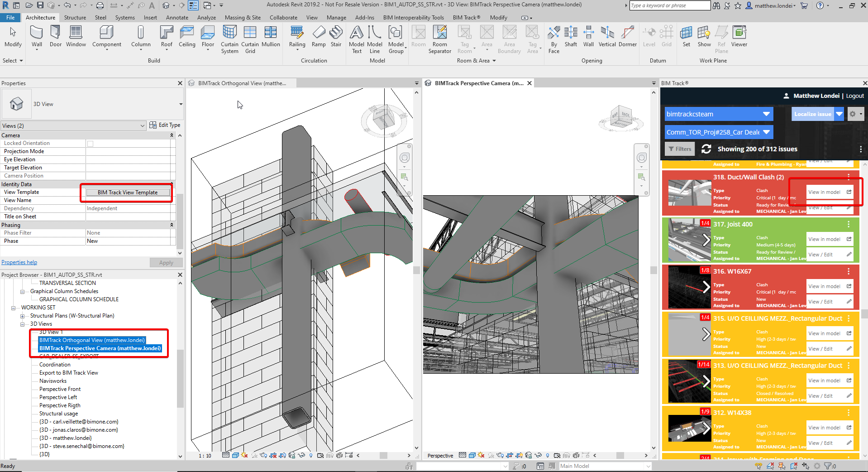This screenshot has height=472, width=868.
Task: Expand Structural Plans (W-Structural Plan) node
Action: tap(22, 316)
